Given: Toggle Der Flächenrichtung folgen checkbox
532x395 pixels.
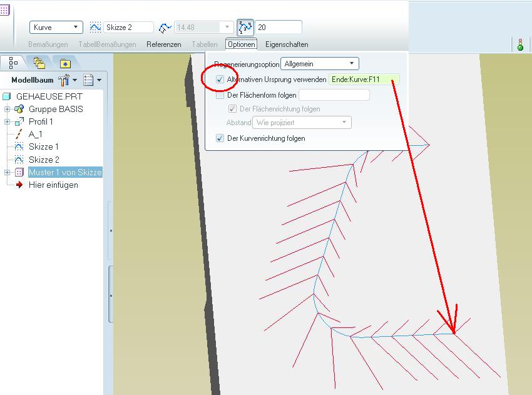Looking at the screenshot, I should [x=232, y=109].
